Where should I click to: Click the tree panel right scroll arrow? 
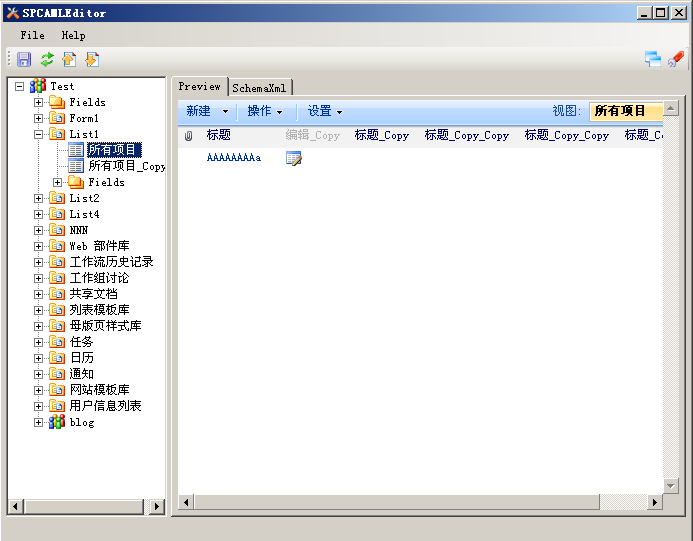click(156, 506)
